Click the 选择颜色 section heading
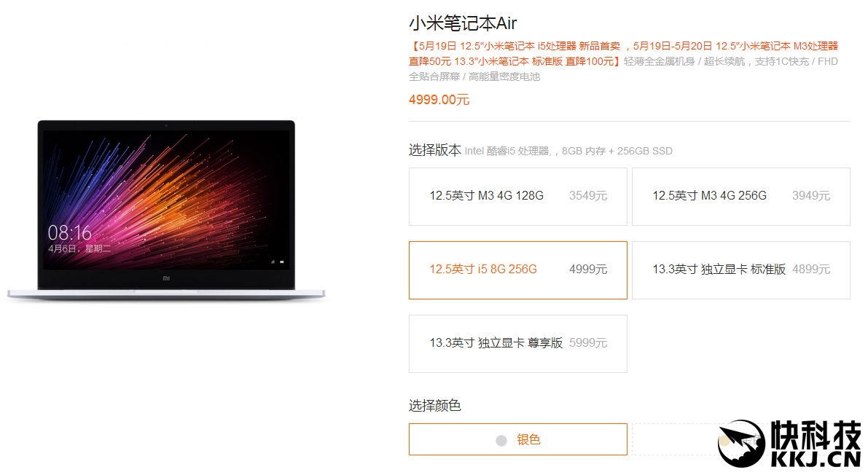This screenshot has width=868, height=475. [x=434, y=406]
